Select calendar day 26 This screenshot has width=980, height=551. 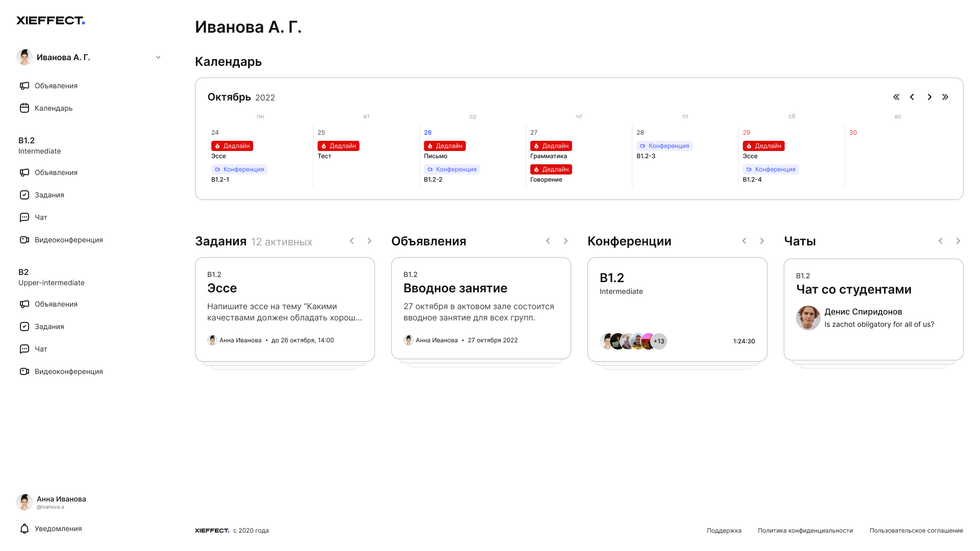coord(428,133)
